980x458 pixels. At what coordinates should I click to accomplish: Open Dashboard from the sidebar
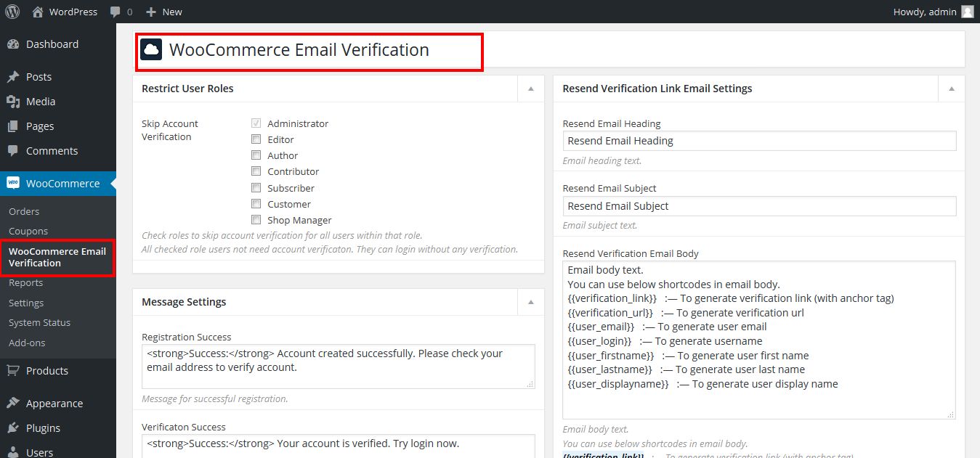(52, 44)
